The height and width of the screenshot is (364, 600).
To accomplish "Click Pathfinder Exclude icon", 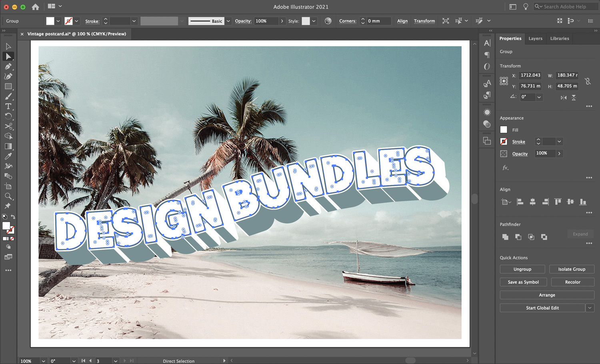I will [544, 237].
